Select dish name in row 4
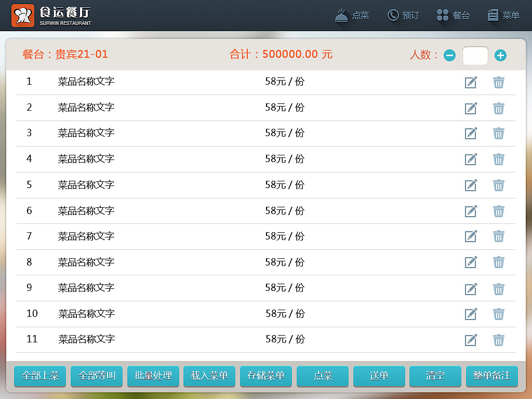 click(x=86, y=159)
